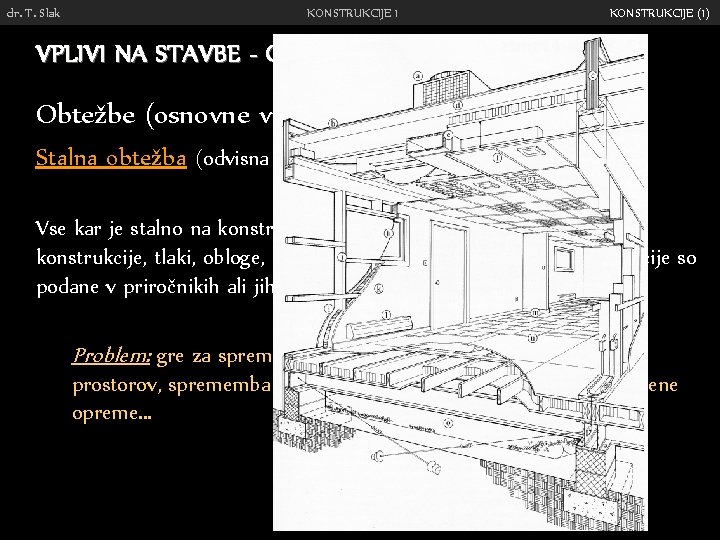Click the 'Obtežbe (osnovne v' heading
Image resolution: width=720 pixels, height=540 pixels.
point(154,115)
